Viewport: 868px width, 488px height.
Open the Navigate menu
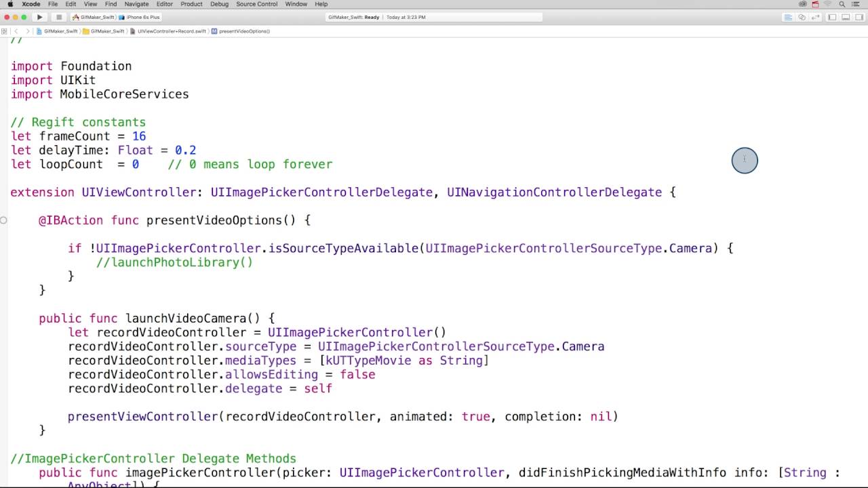coord(136,4)
